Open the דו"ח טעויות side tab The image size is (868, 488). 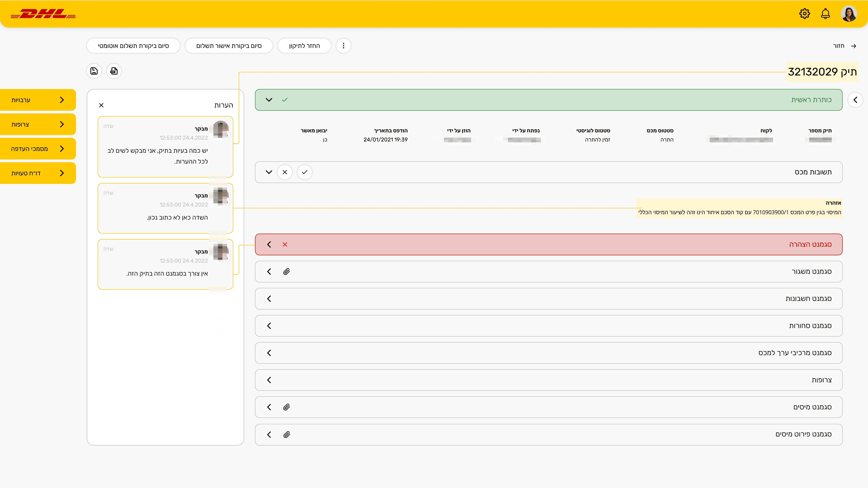coord(38,173)
